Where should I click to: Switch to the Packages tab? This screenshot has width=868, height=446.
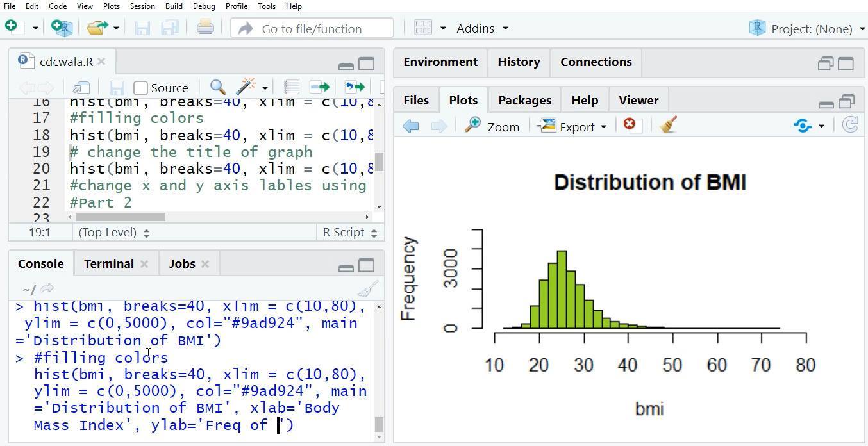click(524, 100)
